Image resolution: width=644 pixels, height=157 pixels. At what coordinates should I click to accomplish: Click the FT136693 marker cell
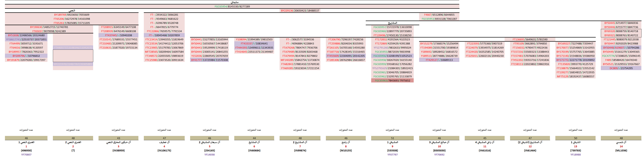[x=530, y=39]
